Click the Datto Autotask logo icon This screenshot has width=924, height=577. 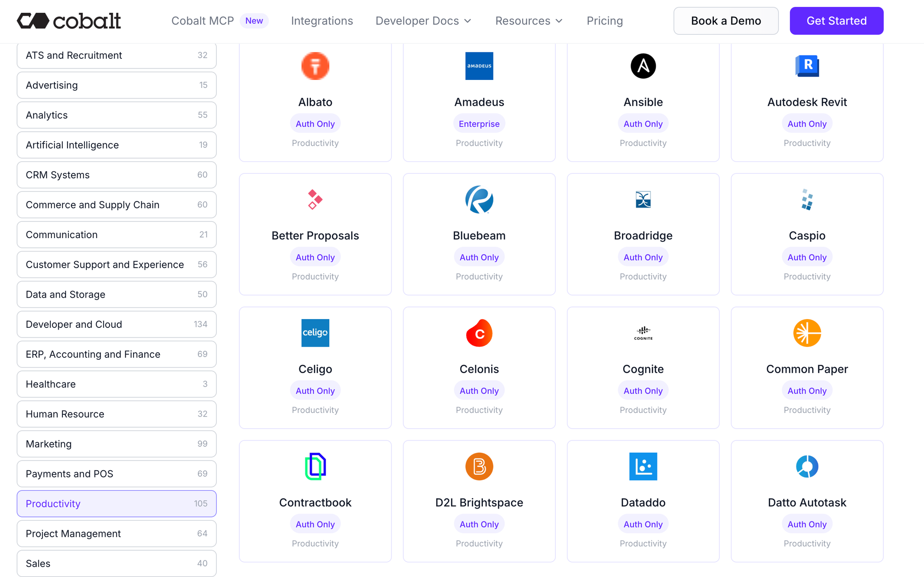pos(807,467)
